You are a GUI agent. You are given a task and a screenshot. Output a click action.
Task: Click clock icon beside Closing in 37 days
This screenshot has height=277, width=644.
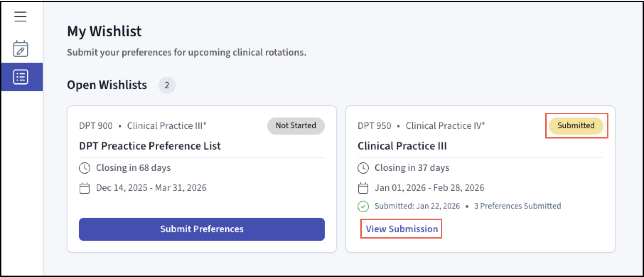363,168
